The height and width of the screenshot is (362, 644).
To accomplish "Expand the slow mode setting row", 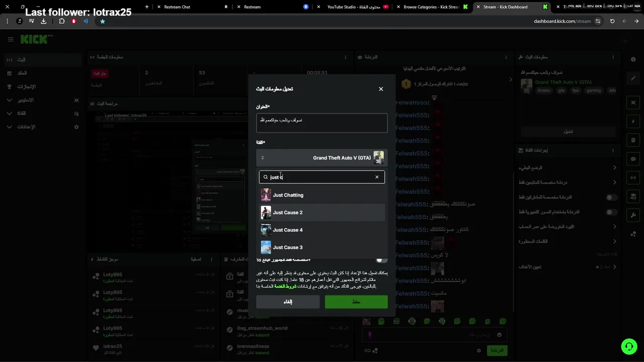I will tap(568, 168).
